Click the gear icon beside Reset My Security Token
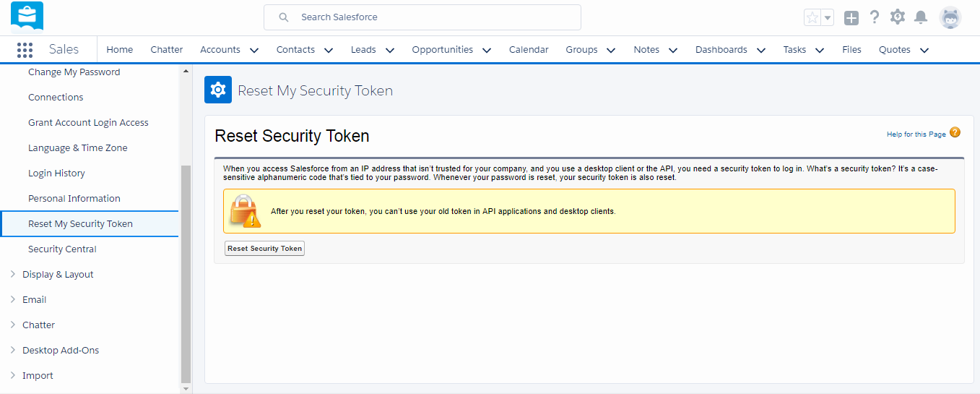Image resolution: width=980 pixels, height=394 pixels. tap(218, 90)
